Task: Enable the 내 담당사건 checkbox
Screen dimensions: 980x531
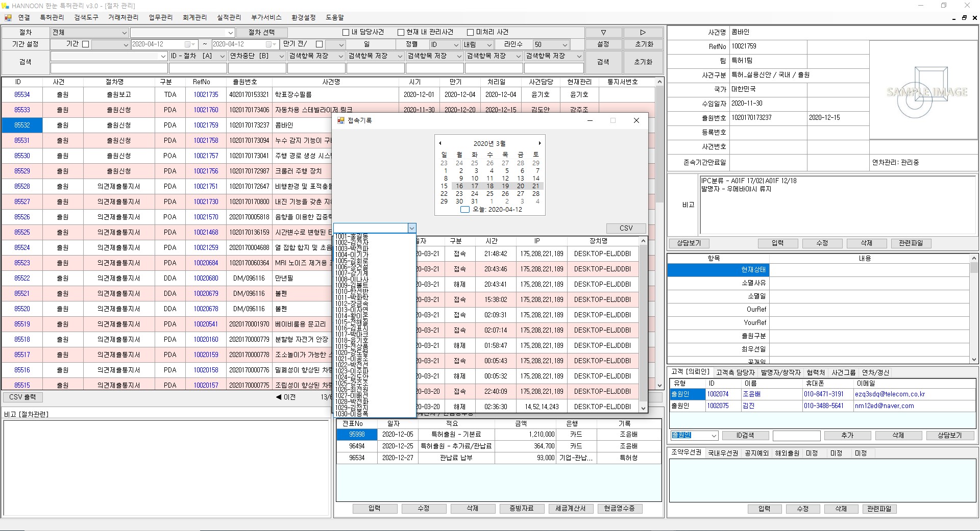Action: pos(346,32)
